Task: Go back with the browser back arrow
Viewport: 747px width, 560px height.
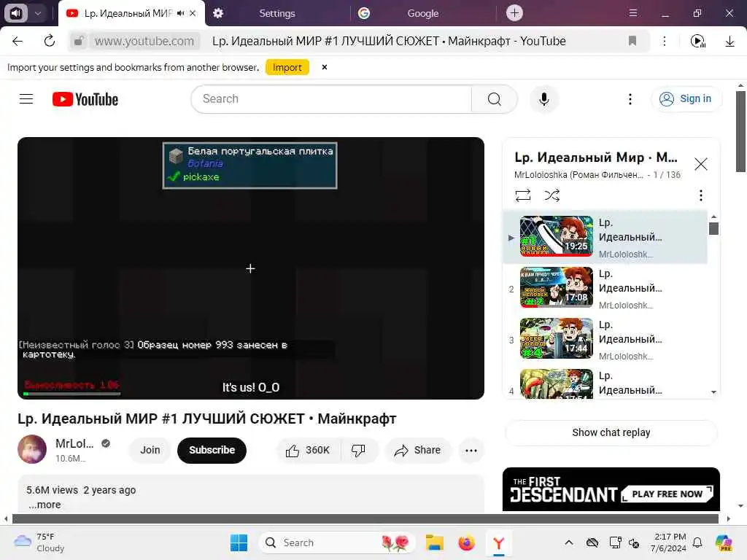Action: [x=18, y=41]
